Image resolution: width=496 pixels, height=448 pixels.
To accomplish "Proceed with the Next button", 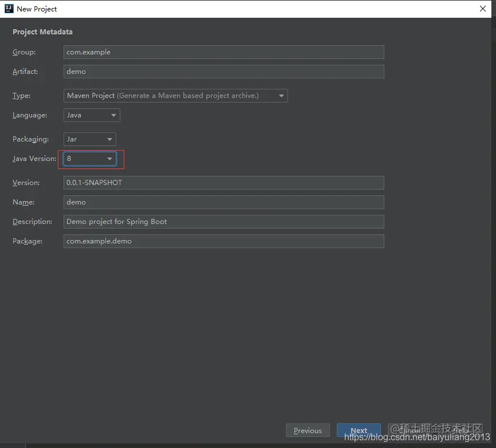I will pos(359,431).
